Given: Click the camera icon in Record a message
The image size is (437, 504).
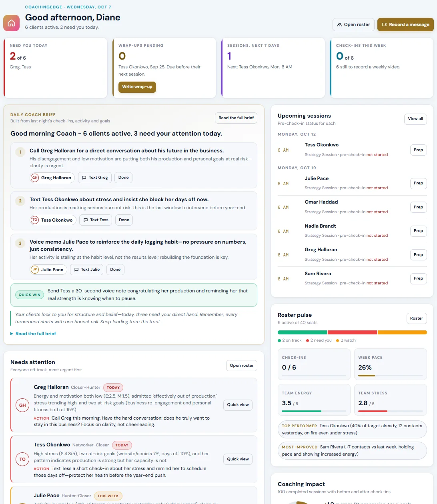Looking at the screenshot, I should coord(384,24).
